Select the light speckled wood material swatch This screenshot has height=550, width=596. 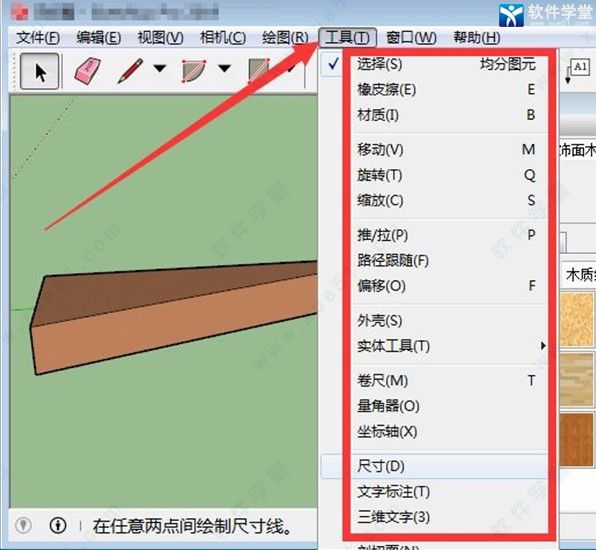(577, 319)
